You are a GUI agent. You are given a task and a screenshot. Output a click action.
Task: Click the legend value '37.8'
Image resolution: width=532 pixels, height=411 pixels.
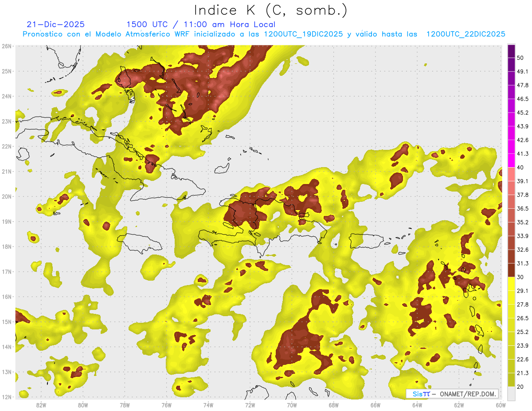coord(523,195)
